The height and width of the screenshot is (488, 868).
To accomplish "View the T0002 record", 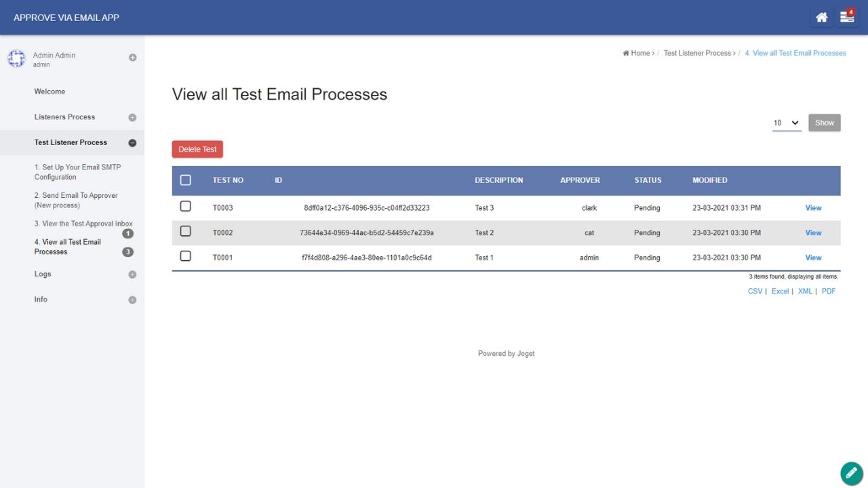I will tap(813, 233).
